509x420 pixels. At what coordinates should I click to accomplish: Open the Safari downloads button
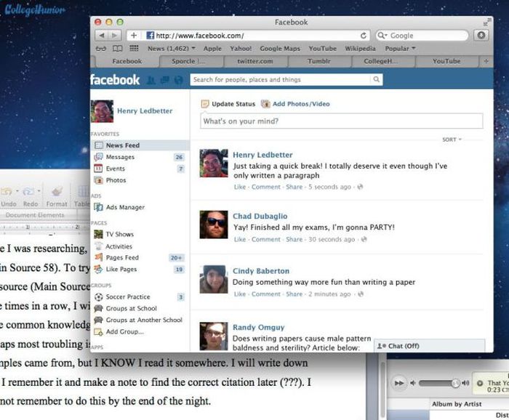[x=481, y=35]
